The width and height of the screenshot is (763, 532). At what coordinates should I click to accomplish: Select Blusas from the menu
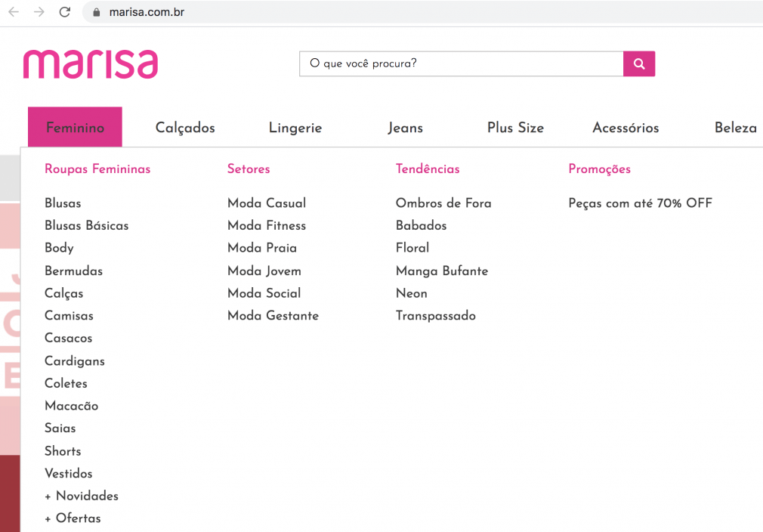(63, 203)
